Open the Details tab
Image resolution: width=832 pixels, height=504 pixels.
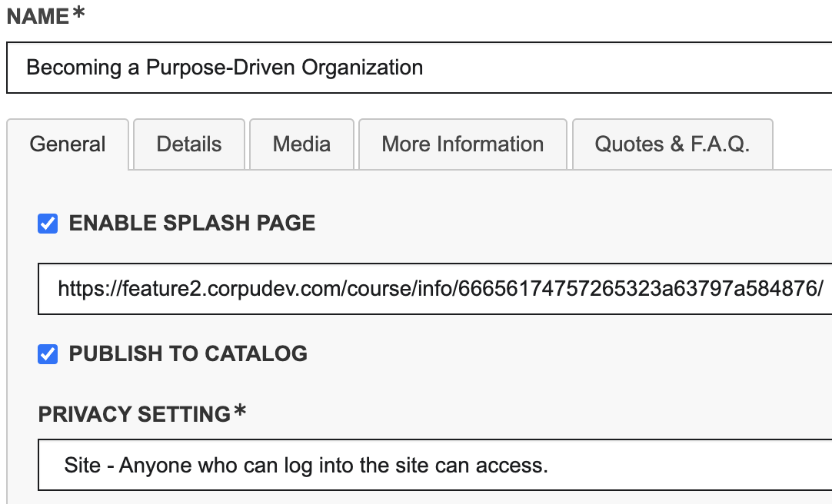[x=189, y=144]
